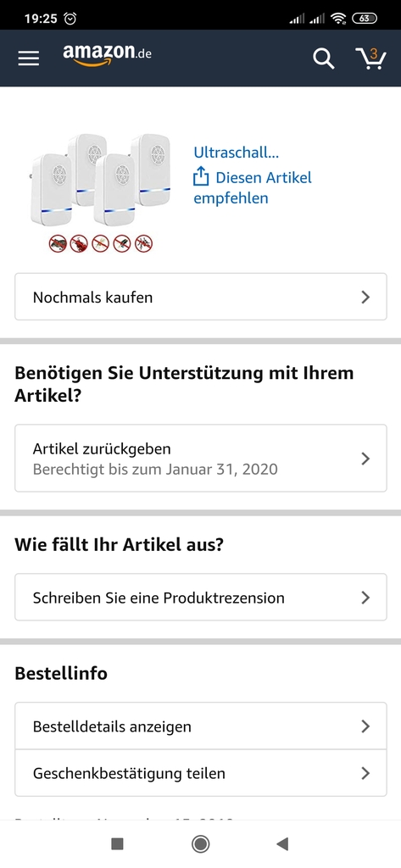
Task: Expand the chevron on Artikel zurückgeben row
Action: [x=365, y=459]
